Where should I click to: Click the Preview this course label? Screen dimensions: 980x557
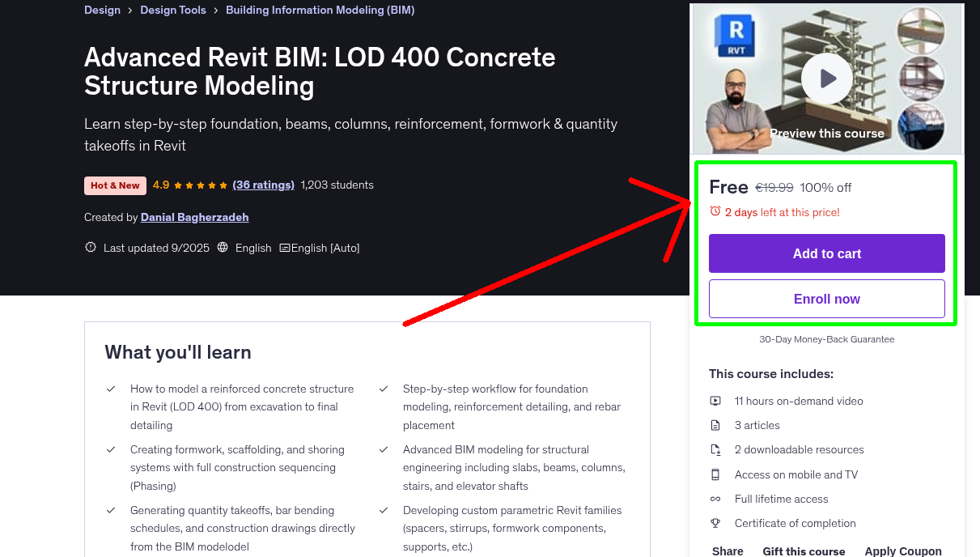[x=827, y=134]
